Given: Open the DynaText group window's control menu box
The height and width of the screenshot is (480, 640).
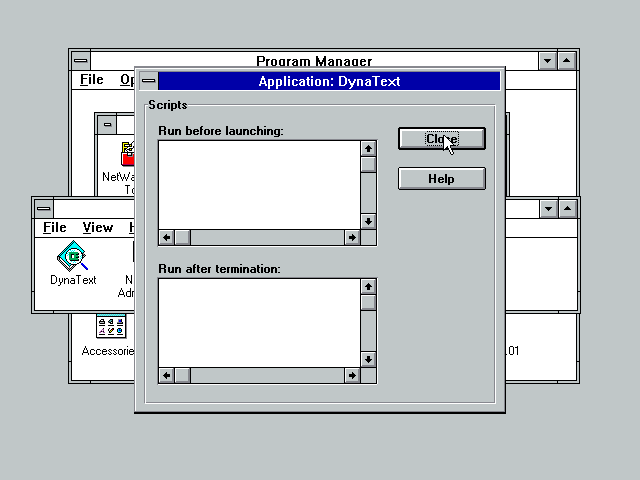Looking at the screenshot, I should (x=44, y=209).
